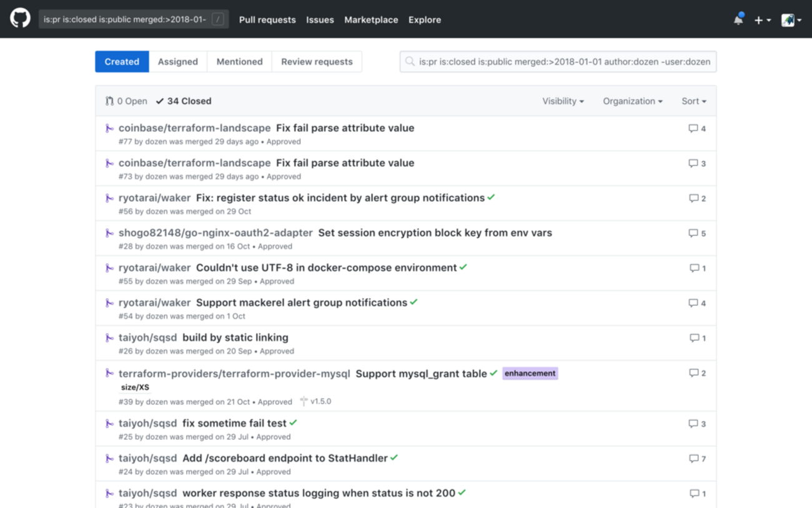
Task: Show the 34 Closed pull requests
Action: pos(184,101)
